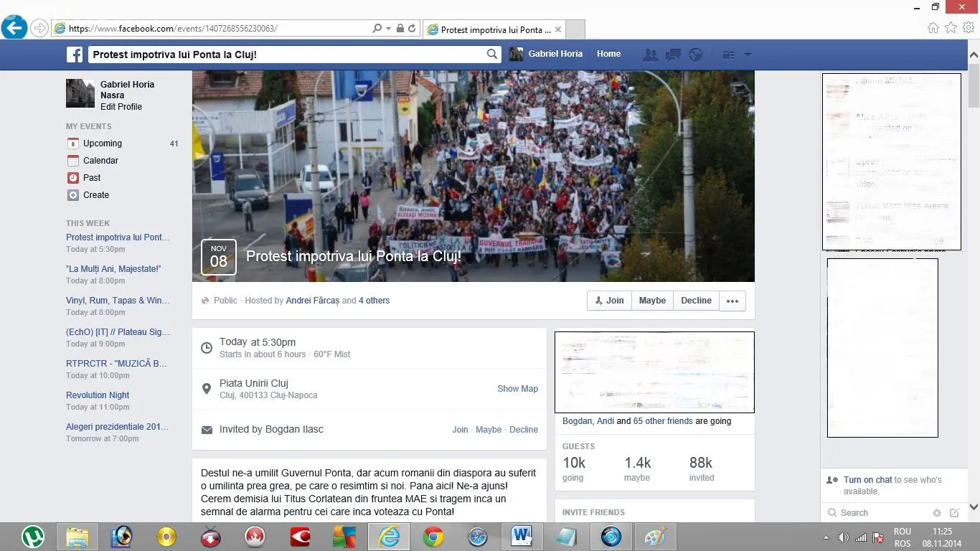Open host Andrei Fărcaș profile link
Viewport: 980px width, 551px height.
[x=312, y=301]
